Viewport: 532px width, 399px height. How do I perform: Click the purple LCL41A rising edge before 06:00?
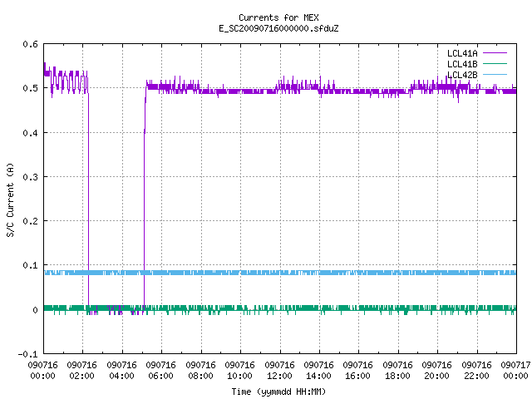click(145, 200)
